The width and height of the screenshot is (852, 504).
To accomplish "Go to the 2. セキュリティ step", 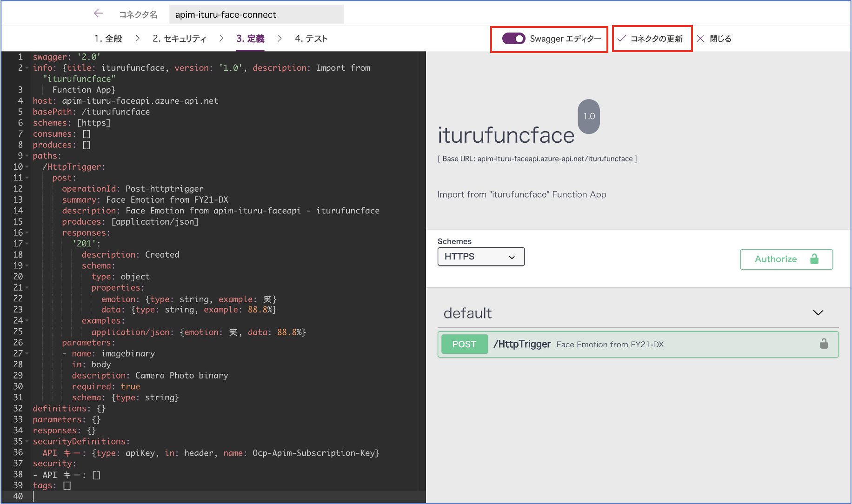I will coord(180,39).
